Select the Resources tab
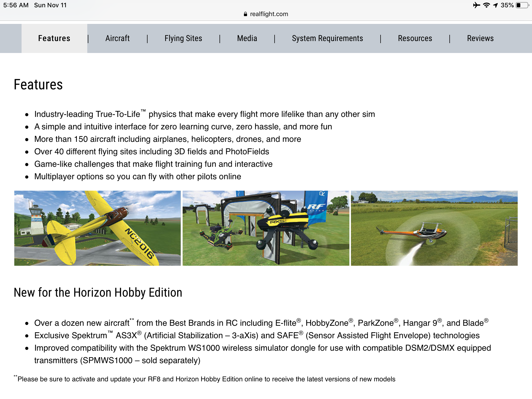Image resolution: width=532 pixels, height=399 pixels. [x=415, y=38]
